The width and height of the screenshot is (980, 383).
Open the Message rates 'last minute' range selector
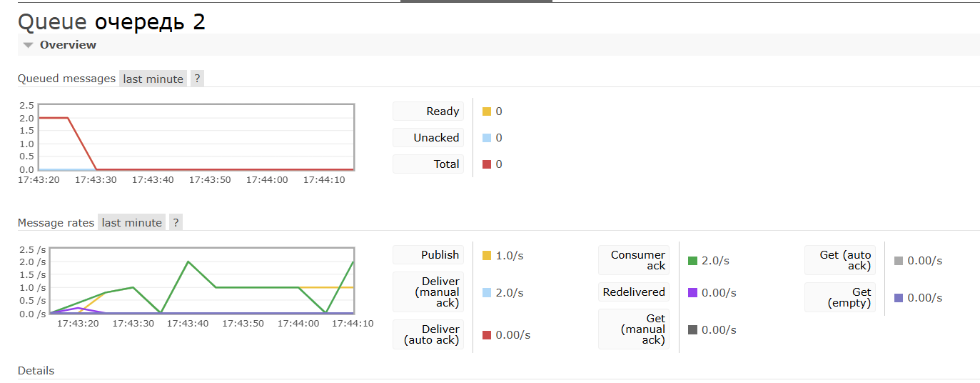[131, 222]
